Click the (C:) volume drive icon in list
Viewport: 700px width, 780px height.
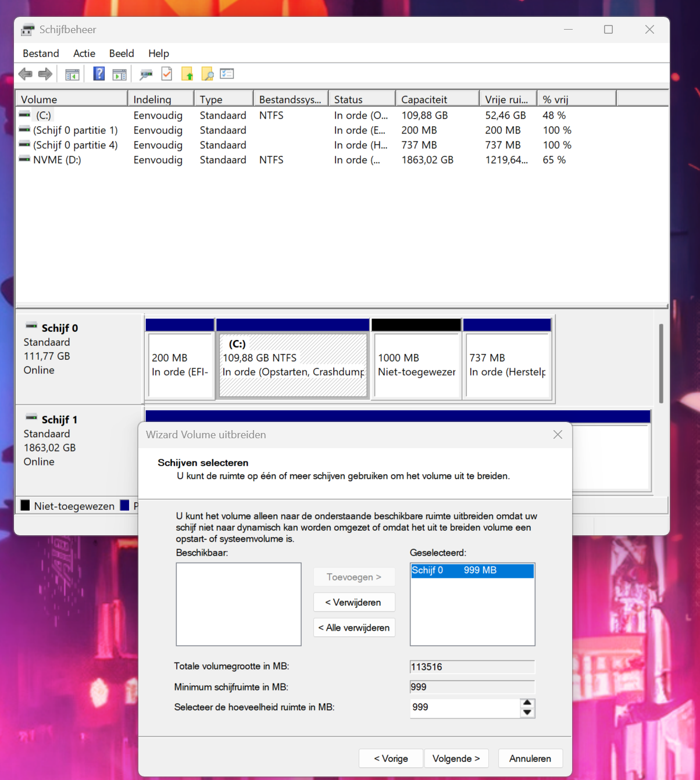pyautogui.click(x=24, y=115)
